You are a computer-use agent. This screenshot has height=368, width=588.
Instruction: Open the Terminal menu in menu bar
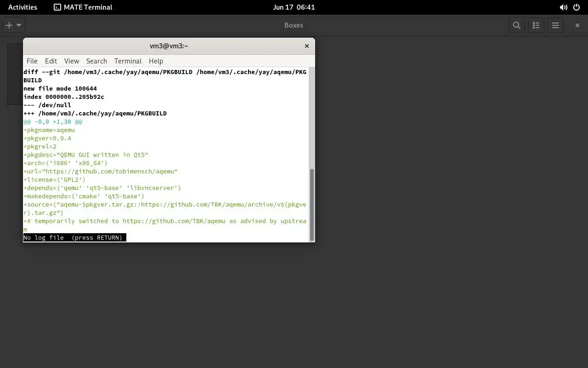(128, 61)
